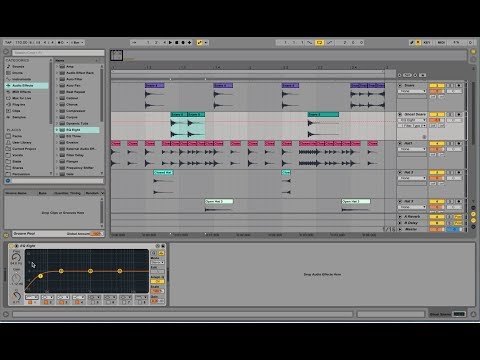Click the Groove Pool selector icon
Viewport: 480px width, 360px height.
pos(6,235)
